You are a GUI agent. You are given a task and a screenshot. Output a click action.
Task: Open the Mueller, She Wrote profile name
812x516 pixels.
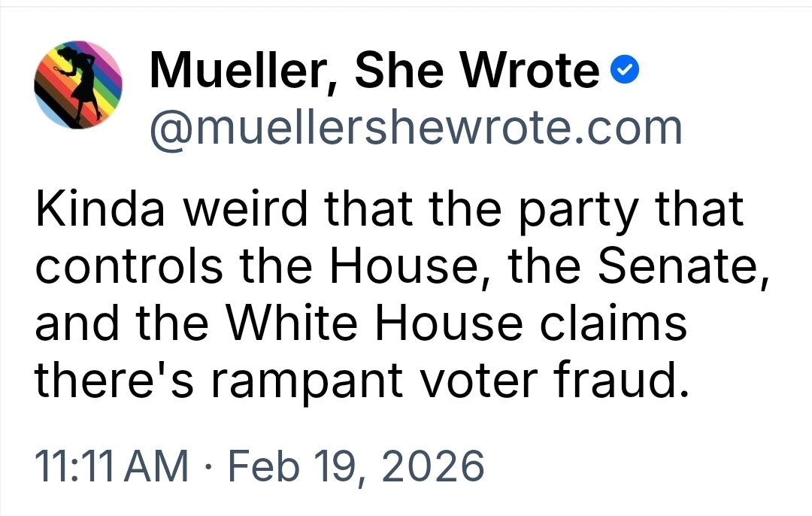pos(374,71)
